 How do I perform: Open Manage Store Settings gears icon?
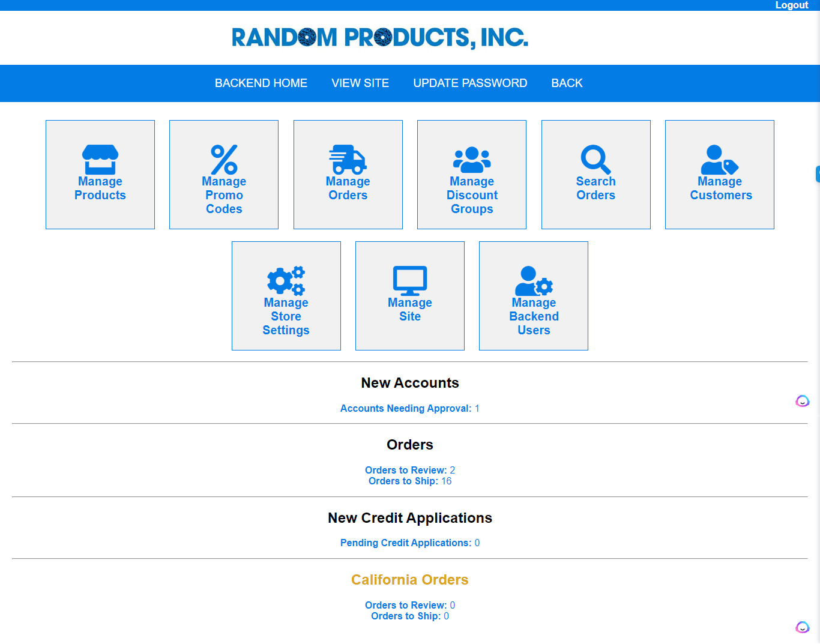[286, 281]
